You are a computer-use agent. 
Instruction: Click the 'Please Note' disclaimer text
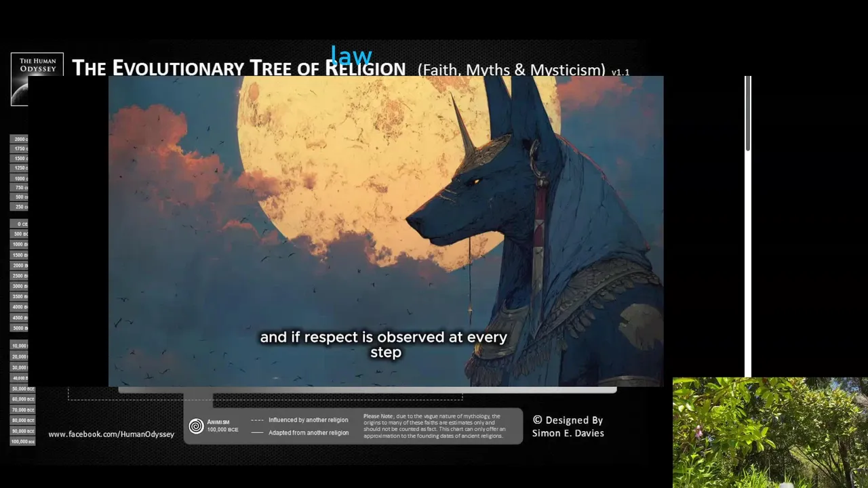click(434, 426)
